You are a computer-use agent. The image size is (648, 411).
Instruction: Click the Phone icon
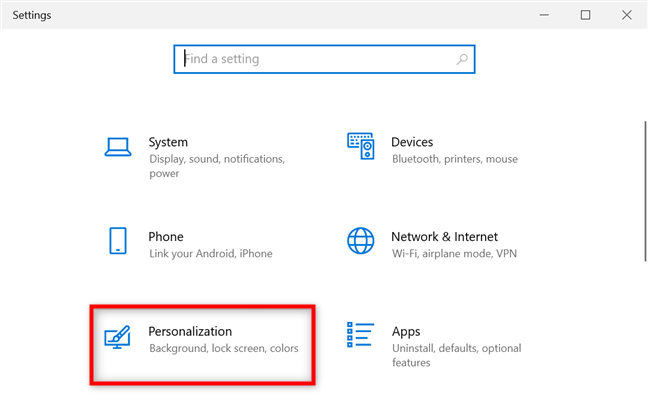(x=118, y=241)
